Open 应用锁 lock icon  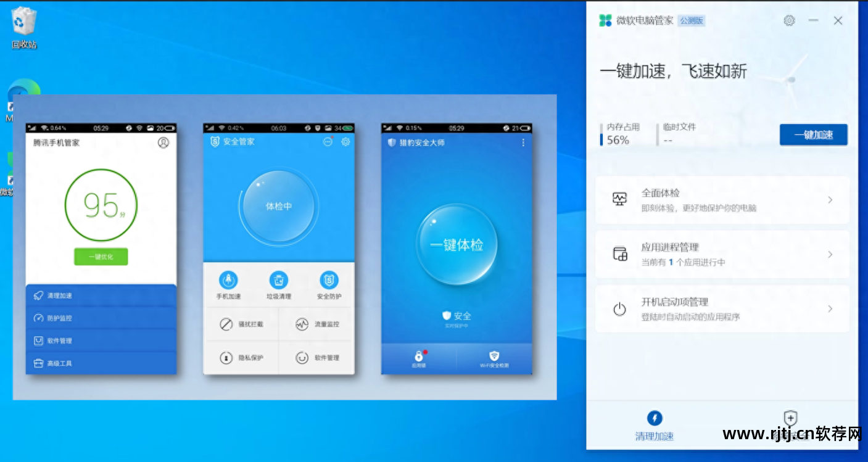pos(418,356)
